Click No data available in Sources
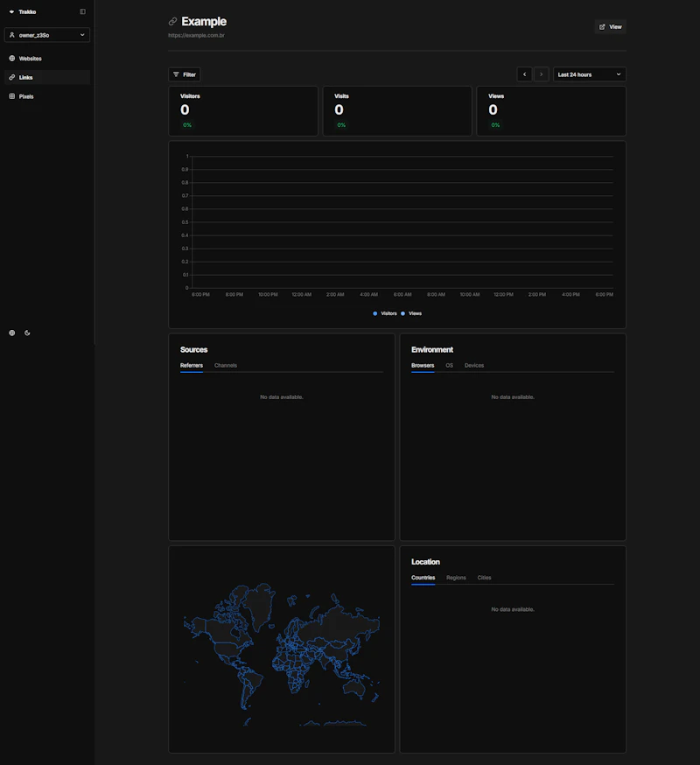This screenshot has width=700, height=765. point(282,397)
